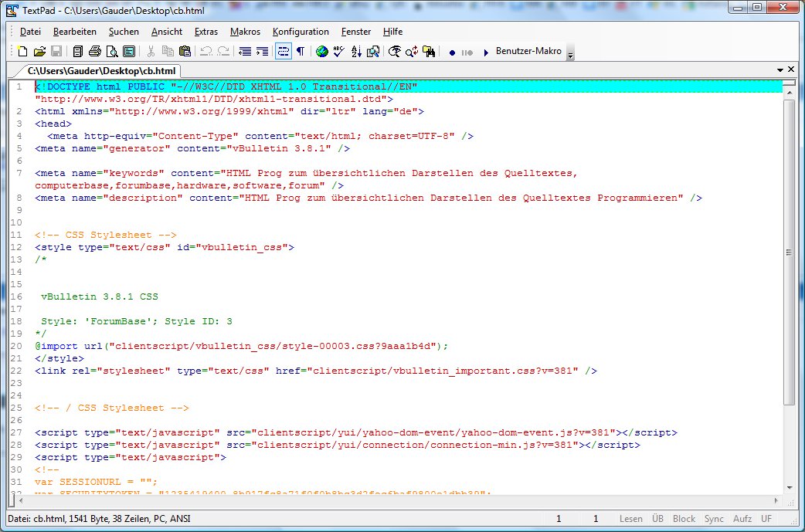Click the Compare Files icon
This screenshot has height=532, width=805.
tap(373, 51)
